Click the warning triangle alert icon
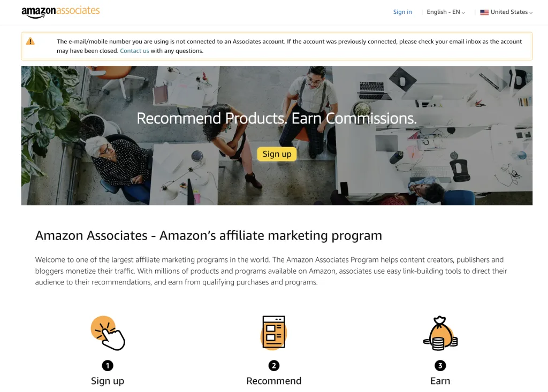548x392 pixels. pyautogui.click(x=31, y=42)
